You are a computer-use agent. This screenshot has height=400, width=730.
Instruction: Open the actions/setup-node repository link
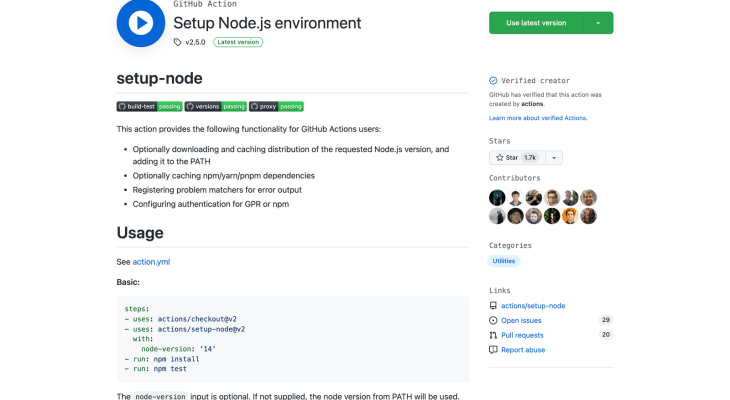[533, 305]
